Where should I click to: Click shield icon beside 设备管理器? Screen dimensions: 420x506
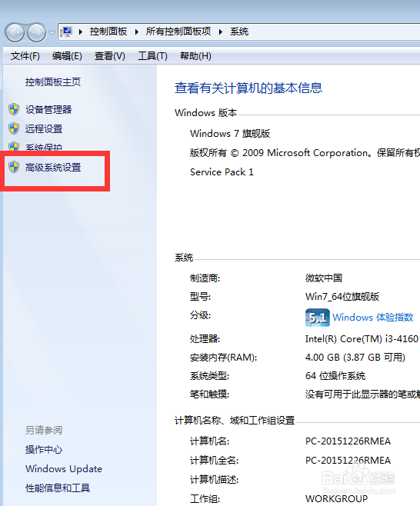(14, 109)
